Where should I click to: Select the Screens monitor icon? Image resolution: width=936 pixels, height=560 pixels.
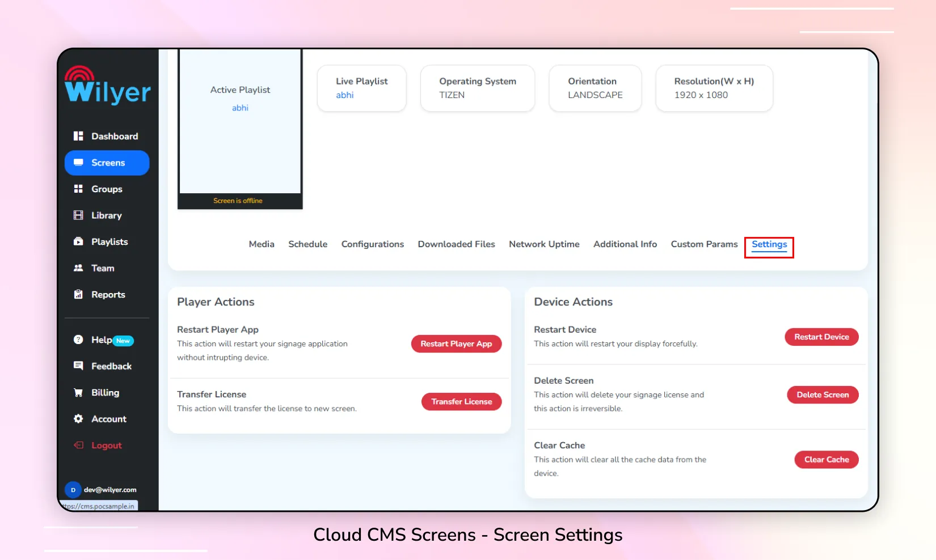tap(78, 163)
